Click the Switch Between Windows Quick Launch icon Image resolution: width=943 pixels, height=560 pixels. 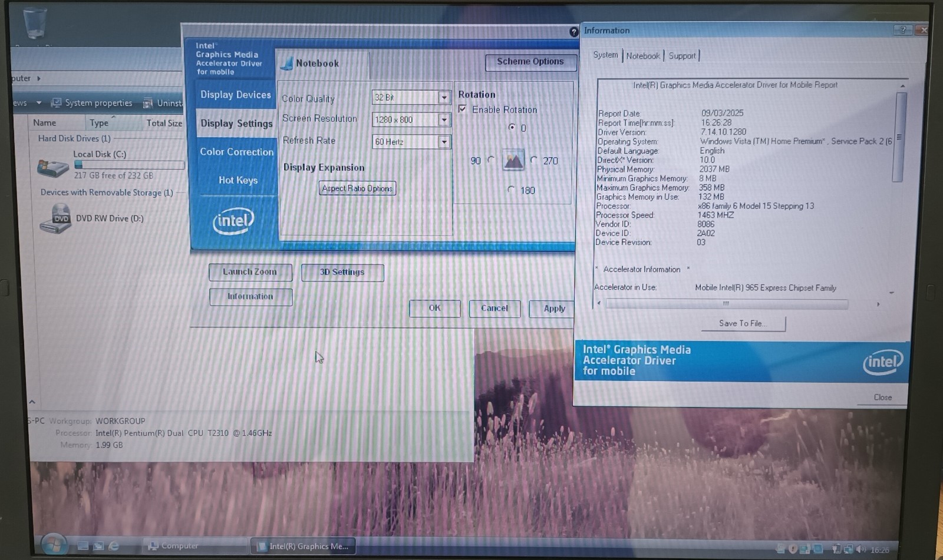(98, 546)
